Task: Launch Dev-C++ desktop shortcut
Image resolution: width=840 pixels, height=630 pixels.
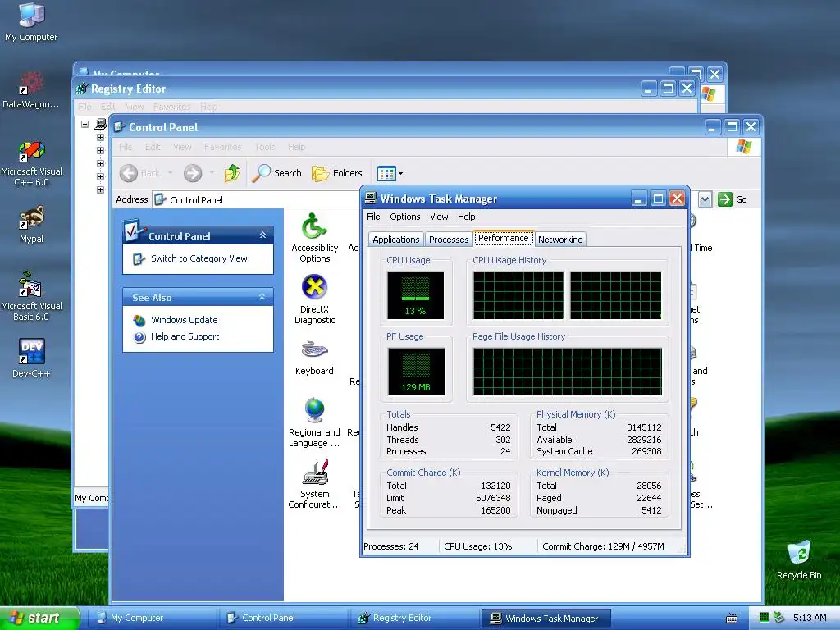Action: (x=31, y=358)
